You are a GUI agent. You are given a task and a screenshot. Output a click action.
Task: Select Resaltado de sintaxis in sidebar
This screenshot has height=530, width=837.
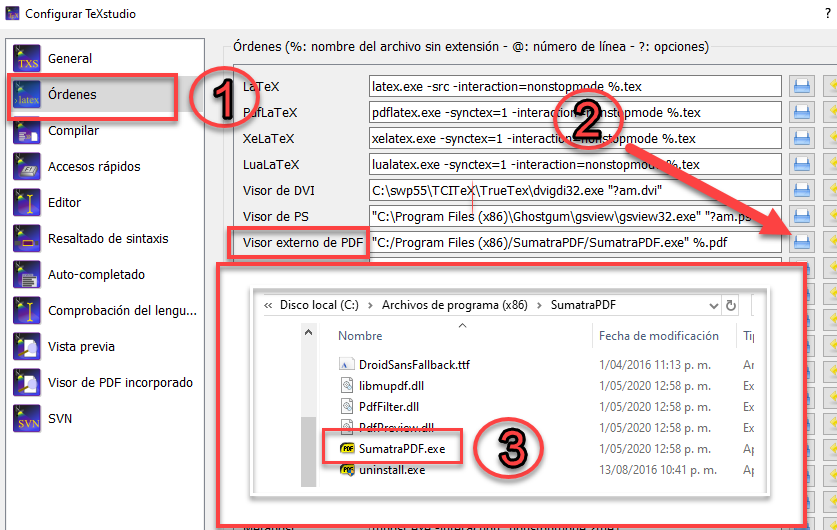tap(107, 239)
